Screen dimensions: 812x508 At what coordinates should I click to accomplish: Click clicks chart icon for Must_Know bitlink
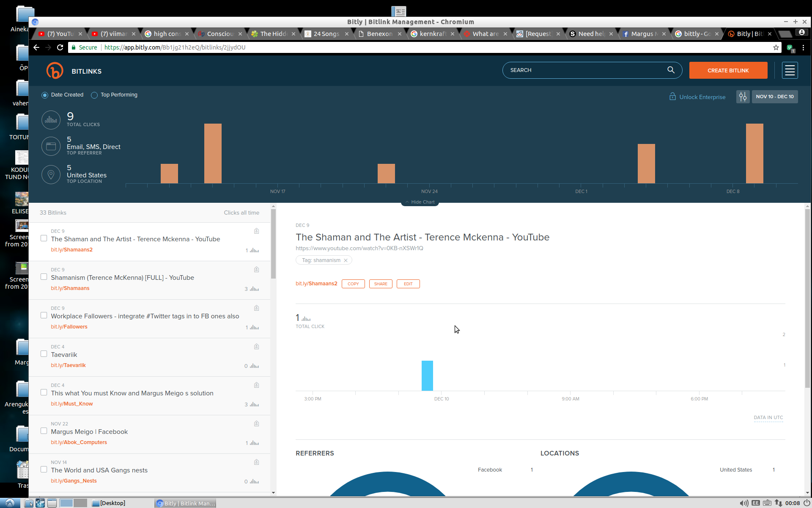254,404
